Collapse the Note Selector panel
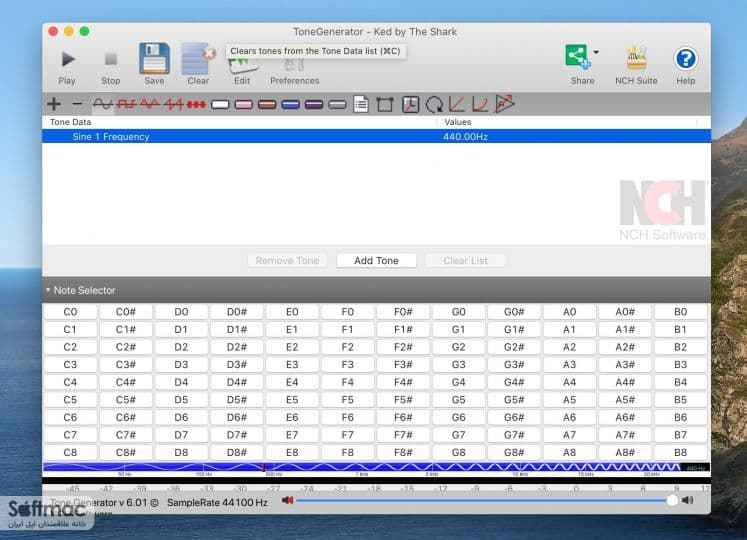The width and height of the screenshot is (747, 540). pos(48,290)
